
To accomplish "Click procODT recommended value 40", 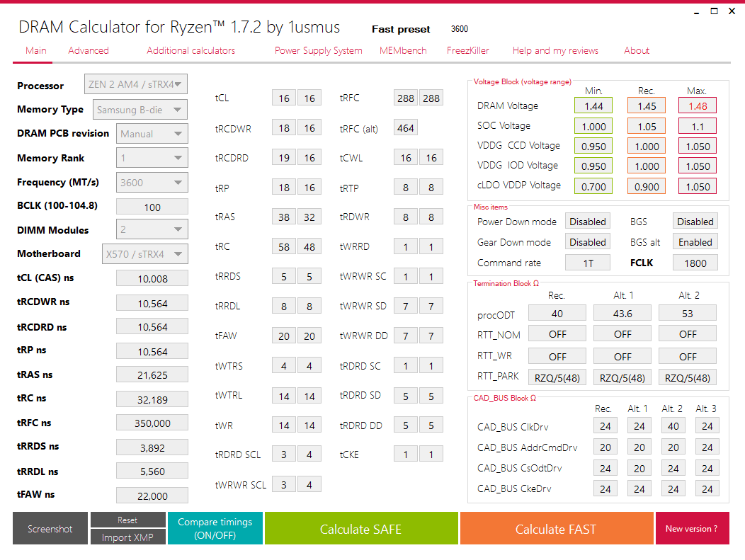I will coord(557,314).
